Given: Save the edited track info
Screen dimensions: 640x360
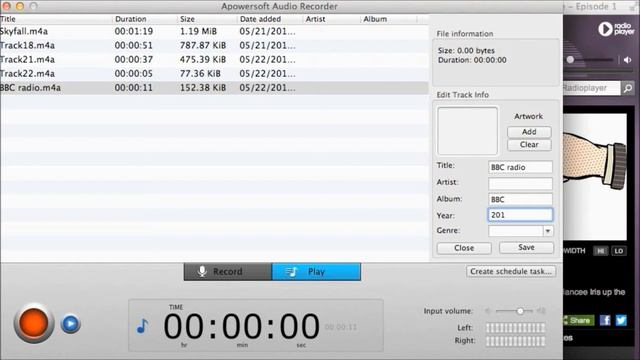Looking at the screenshot, I should pos(526,247).
